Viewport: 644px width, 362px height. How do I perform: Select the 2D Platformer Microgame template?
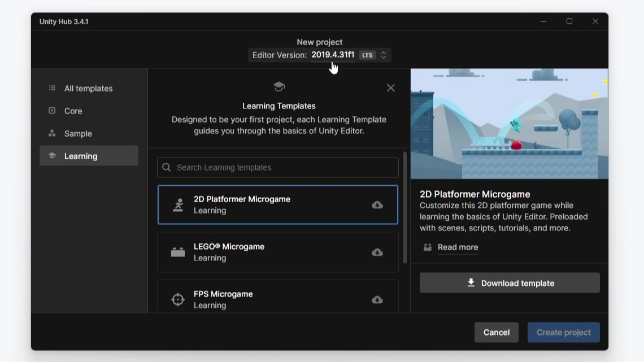click(x=277, y=205)
